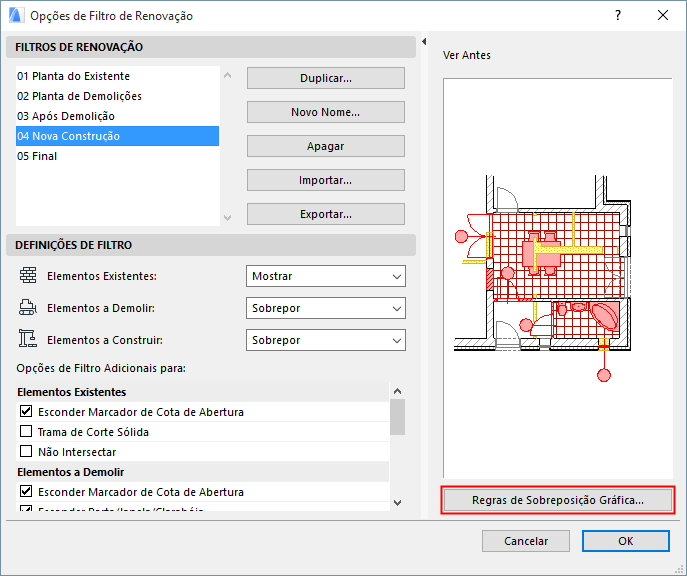Close the dialog with the X button
This screenshot has height=576, width=687.
tap(663, 15)
